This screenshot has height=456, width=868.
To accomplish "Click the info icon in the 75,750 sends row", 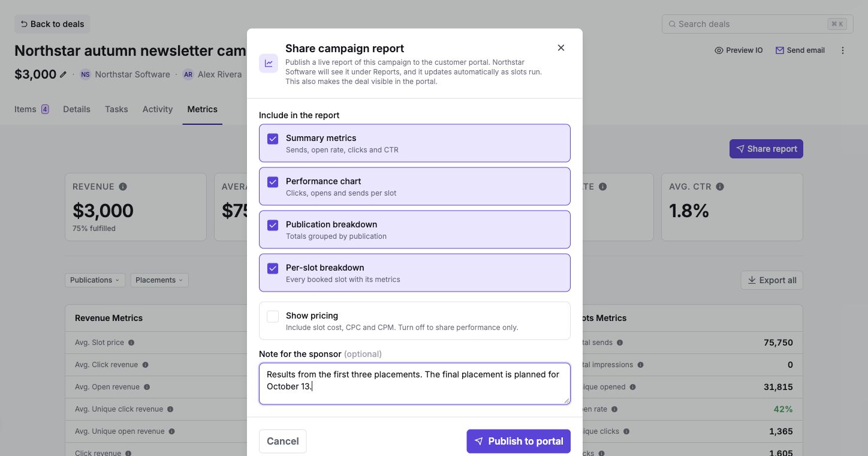I will (620, 343).
